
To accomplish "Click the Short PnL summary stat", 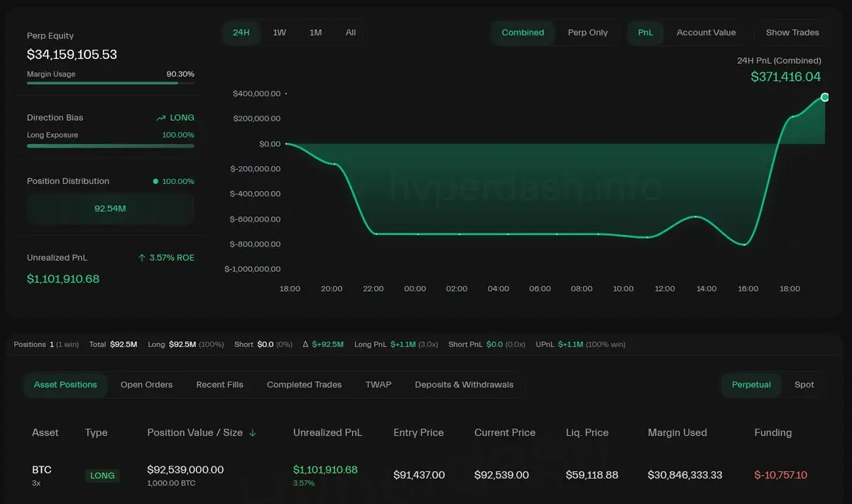I will point(487,344).
